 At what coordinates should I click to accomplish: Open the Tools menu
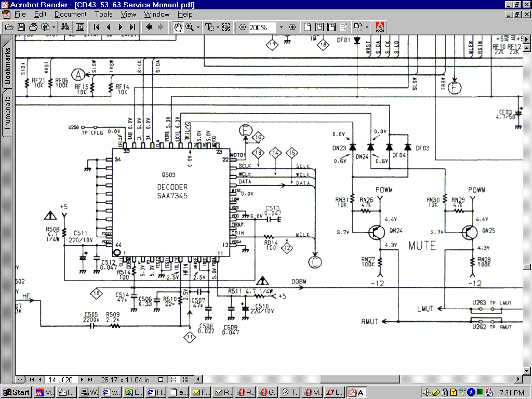point(103,14)
